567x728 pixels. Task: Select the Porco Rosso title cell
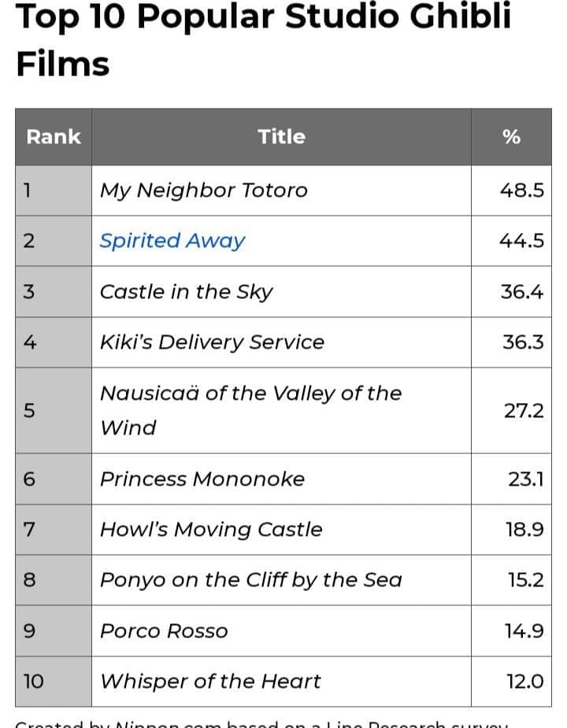[163, 631]
